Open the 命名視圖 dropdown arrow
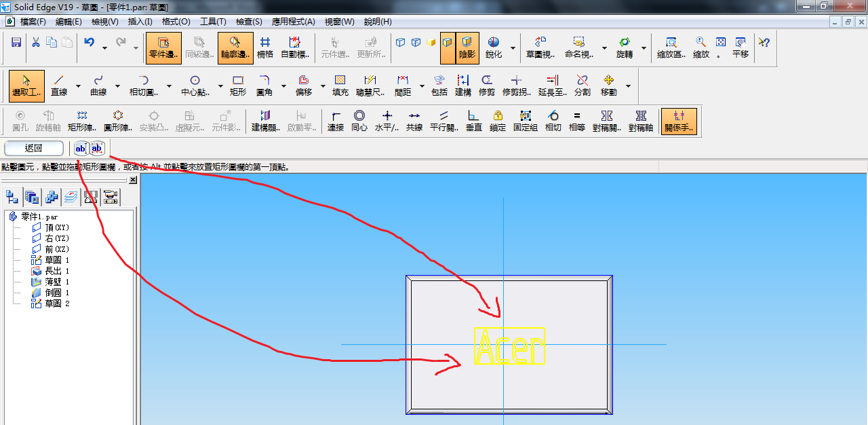The image size is (868, 425). pos(603,48)
